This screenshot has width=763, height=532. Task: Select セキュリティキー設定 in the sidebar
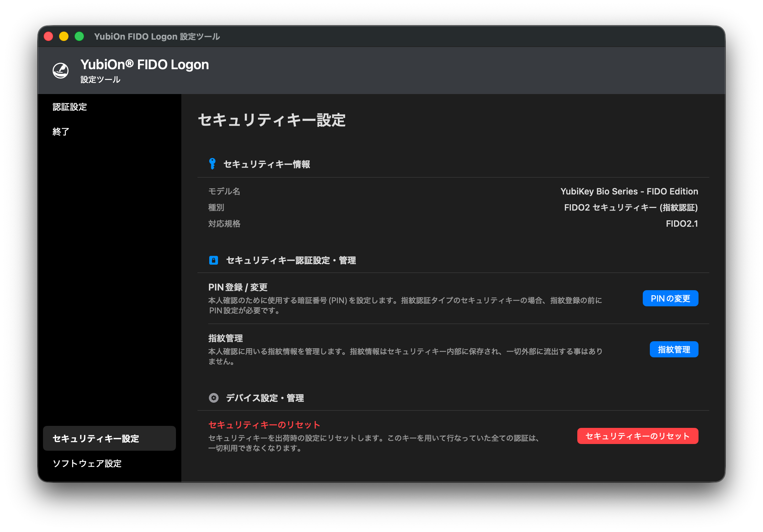109,438
